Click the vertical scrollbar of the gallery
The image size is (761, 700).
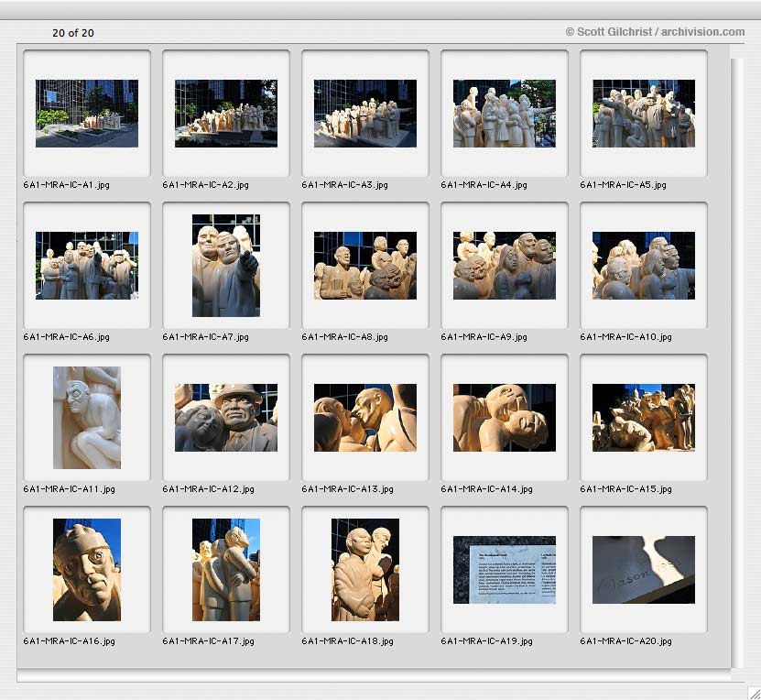737,363
